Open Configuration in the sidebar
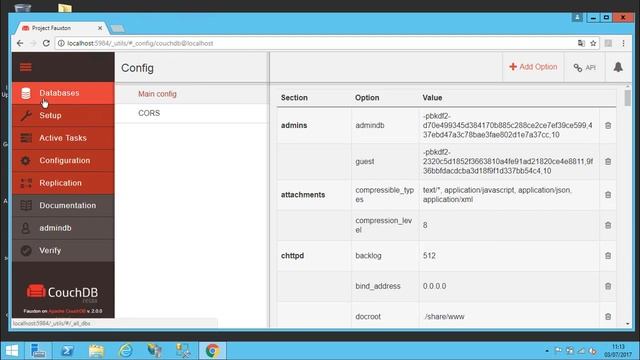640x360 pixels. 63,160
